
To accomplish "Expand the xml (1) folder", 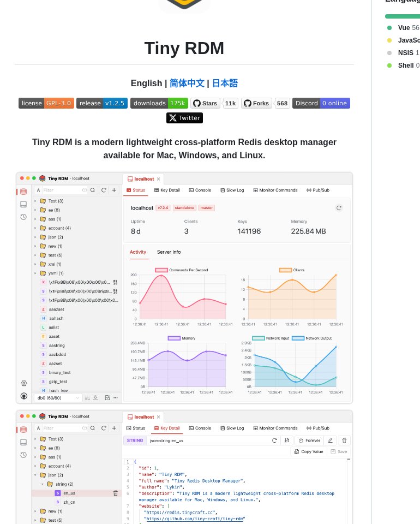I will pos(35,264).
